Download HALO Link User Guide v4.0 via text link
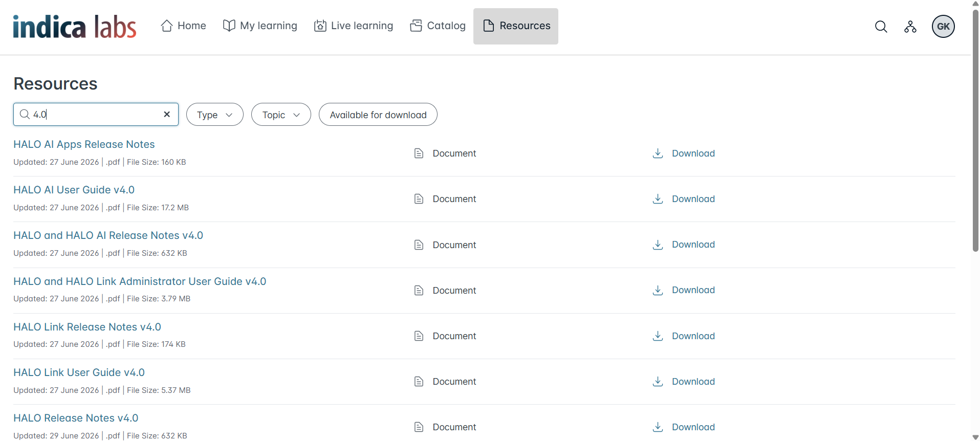Viewport: 980px width, 441px height. pos(693,382)
